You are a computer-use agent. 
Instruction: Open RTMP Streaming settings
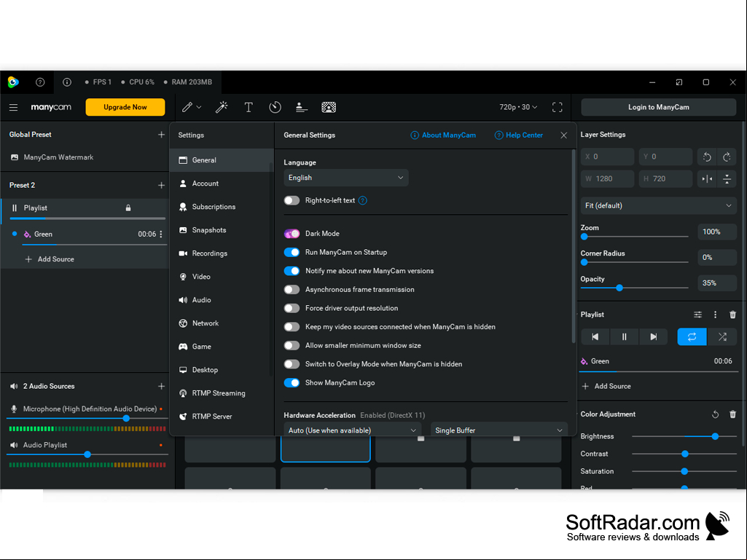click(x=222, y=393)
